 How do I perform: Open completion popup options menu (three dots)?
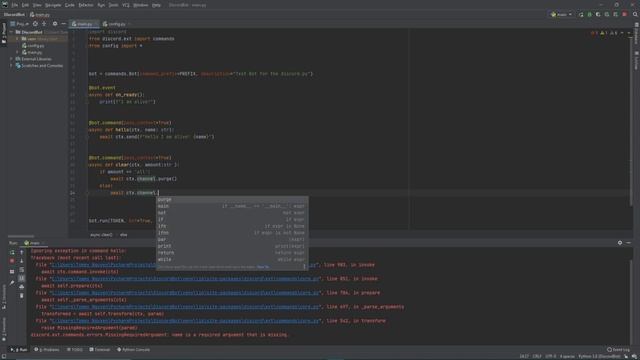click(x=304, y=267)
